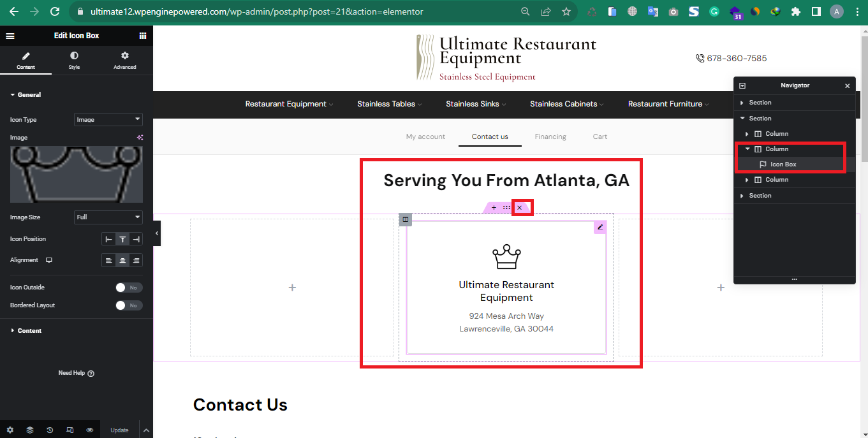
Task: Open the Need Help link
Action: [x=77, y=373]
